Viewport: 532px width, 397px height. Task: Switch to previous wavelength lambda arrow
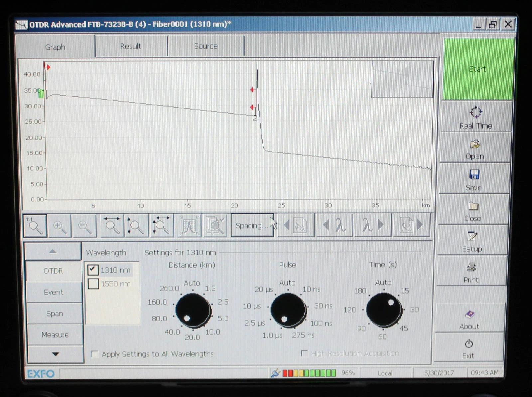(x=334, y=226)
